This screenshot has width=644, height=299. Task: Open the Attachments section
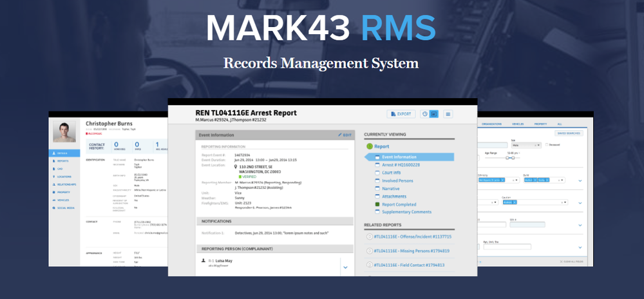pos(394,197)
